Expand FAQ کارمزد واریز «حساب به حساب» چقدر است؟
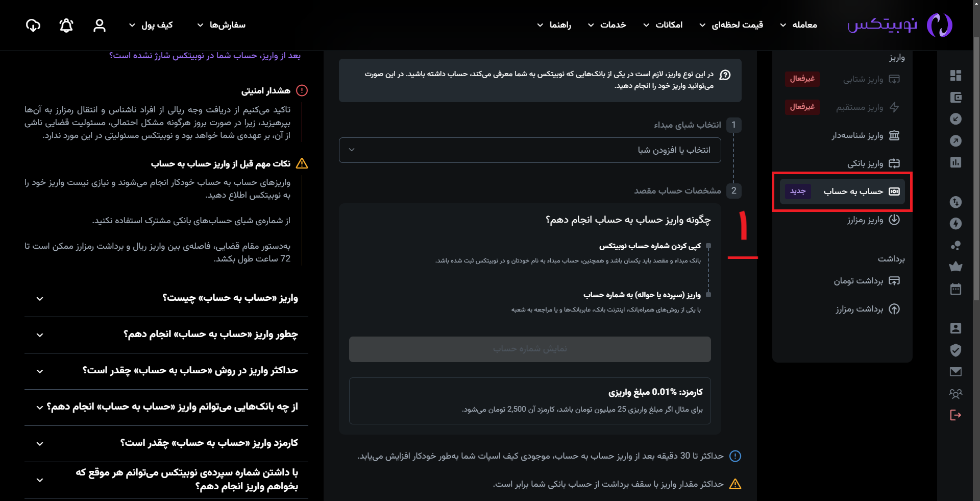 [x=166, y=443]
